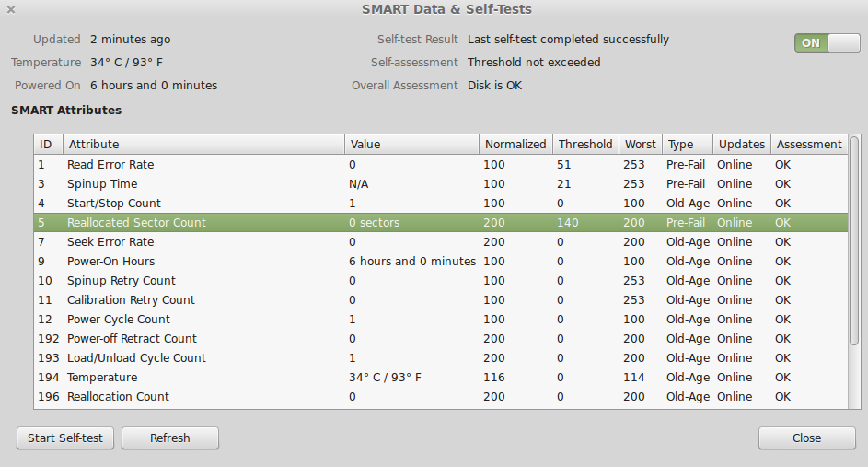The height and width of the screenshot is (467, 868).
Task: Select the Read Error Rate row
Action: pos(441,165)
